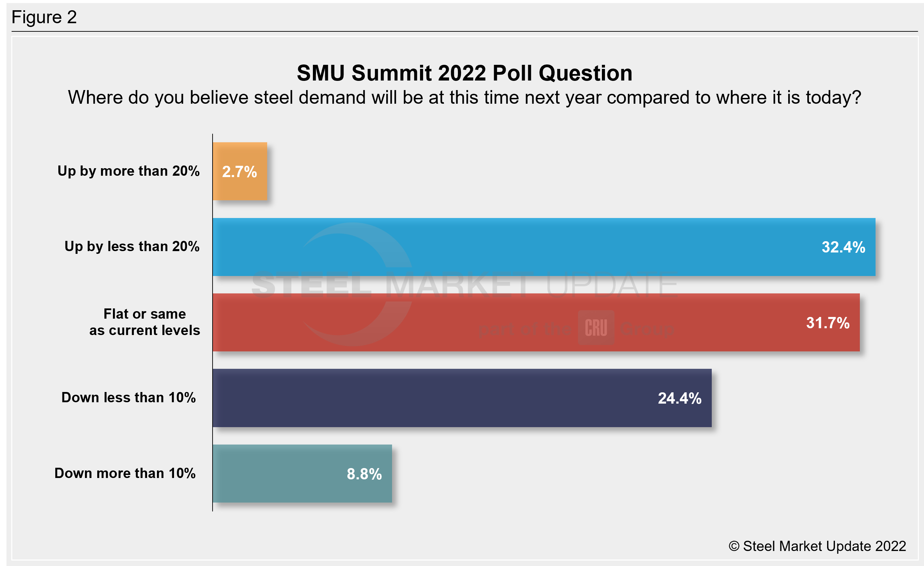Click the CRU logo watermark

click(596, 328)
